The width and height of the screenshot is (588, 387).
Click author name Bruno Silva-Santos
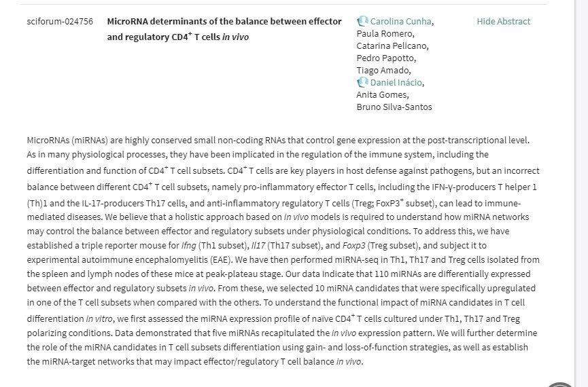(394, 107)
